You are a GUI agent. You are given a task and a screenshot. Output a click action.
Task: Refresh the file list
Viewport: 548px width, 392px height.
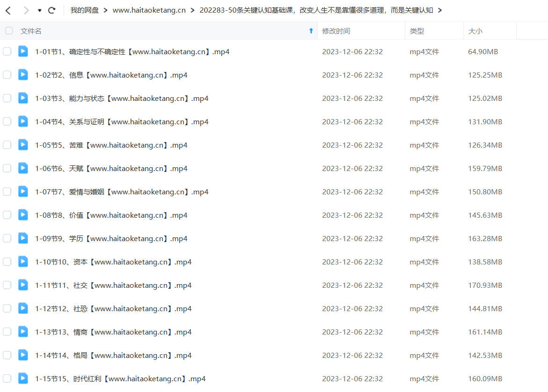(x=52, y=10)
